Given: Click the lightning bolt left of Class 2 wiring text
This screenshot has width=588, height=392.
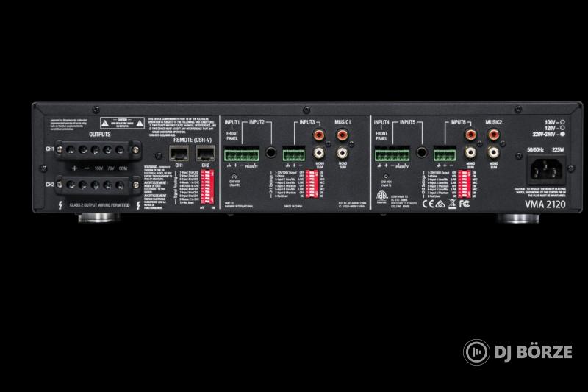Looking at the screenshot, I should 60,205.
